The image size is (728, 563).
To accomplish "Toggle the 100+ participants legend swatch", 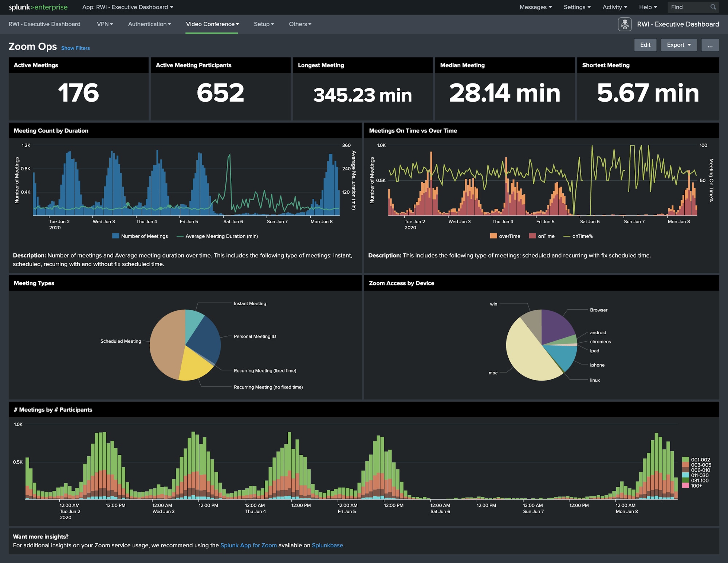I will pyautogui.click(x=685, y=485).
